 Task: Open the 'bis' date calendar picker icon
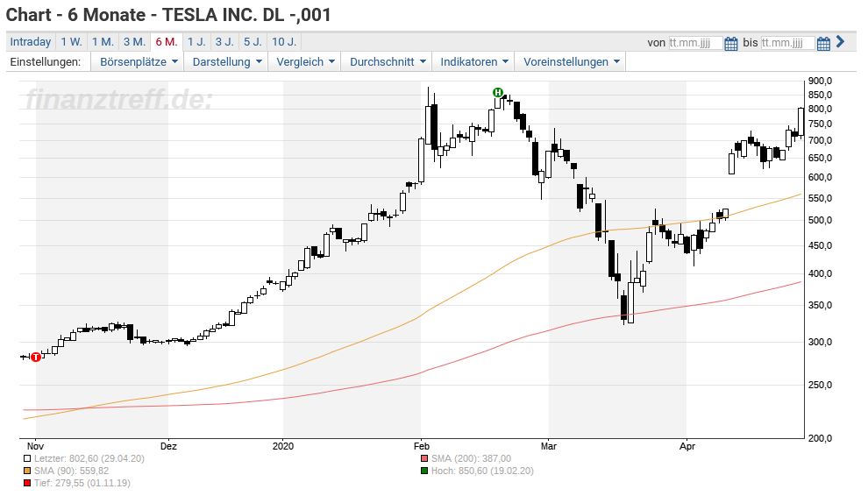pos(823,43)
